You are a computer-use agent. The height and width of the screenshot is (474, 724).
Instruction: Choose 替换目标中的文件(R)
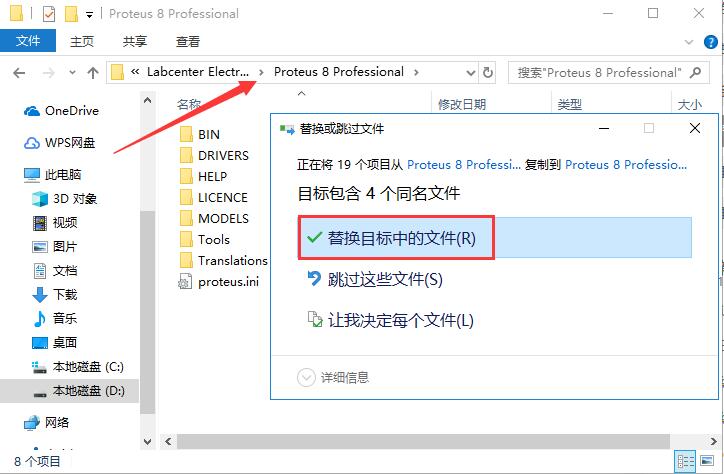tap(495, 238)
